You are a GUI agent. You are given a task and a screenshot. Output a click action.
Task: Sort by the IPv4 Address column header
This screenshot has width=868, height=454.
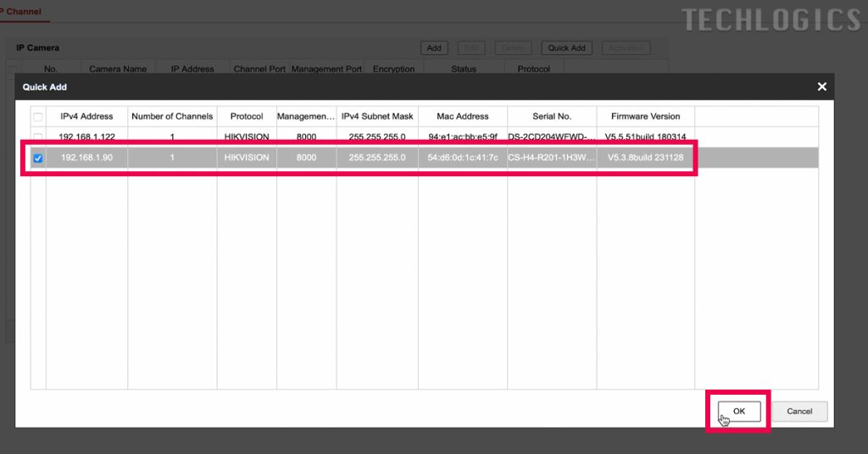tap(86, 116)
